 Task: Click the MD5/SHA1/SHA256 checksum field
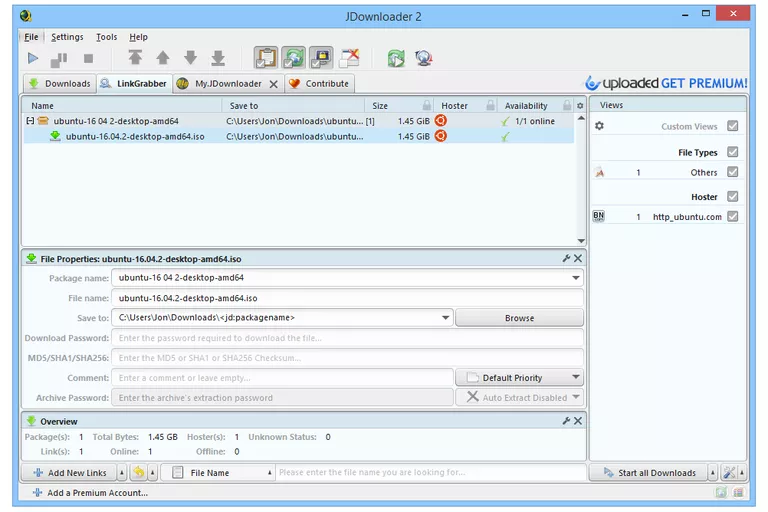pyautogui.click(x=347, y=358)
